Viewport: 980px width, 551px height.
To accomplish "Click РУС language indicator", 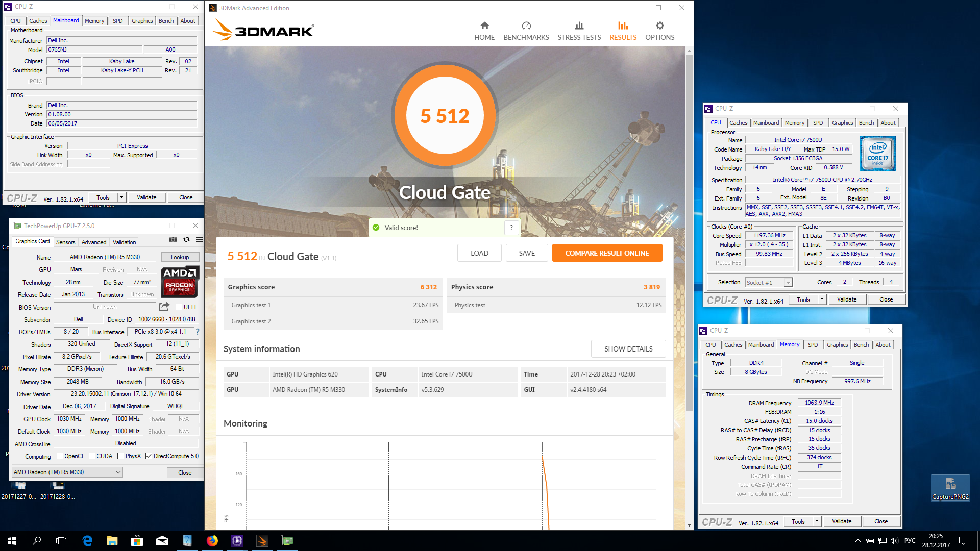I will pyautogui.click(x=910, y=541).
